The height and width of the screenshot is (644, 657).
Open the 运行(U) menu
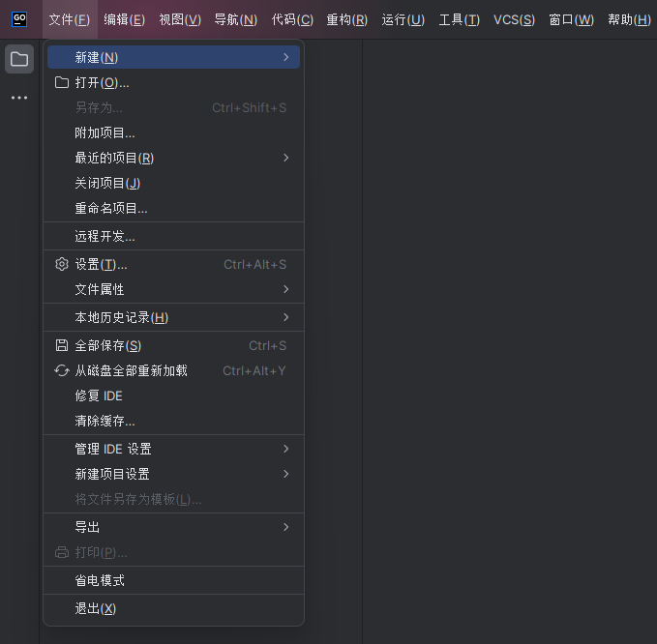403,19
